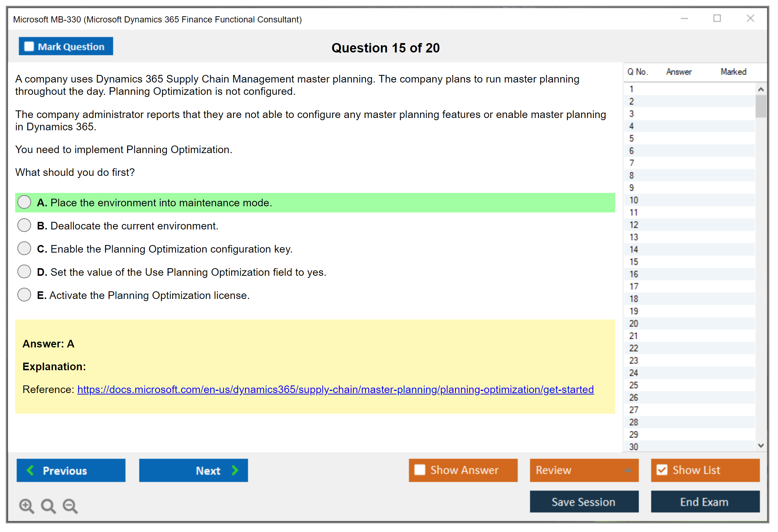Viewport: 778px width, 532px height.
Task: Open the docs.microsoft.com reference link
Action: (335, 389)
